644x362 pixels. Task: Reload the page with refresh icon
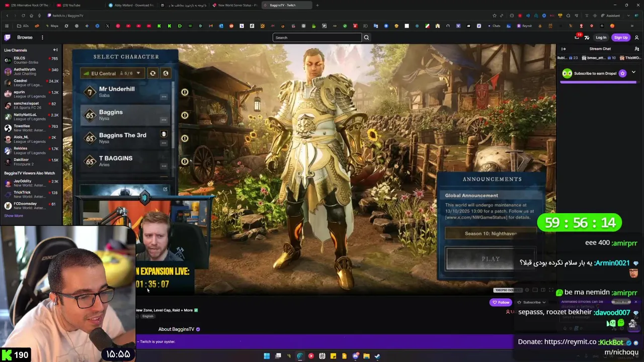click(23, 16)
